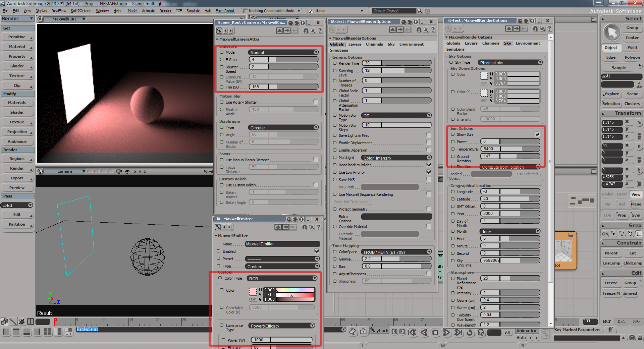
Task: Click the eye icon in Camera viewport header
Action: tap(127, 172)
